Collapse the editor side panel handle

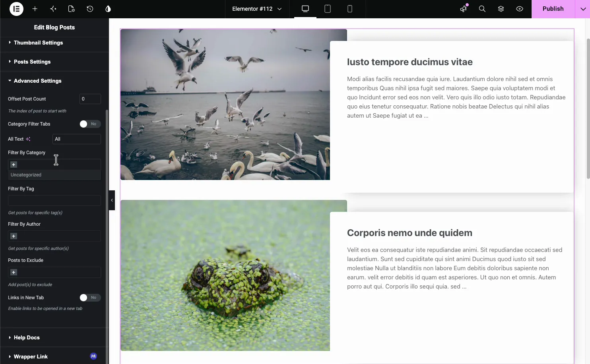click(x=112, y=200)
